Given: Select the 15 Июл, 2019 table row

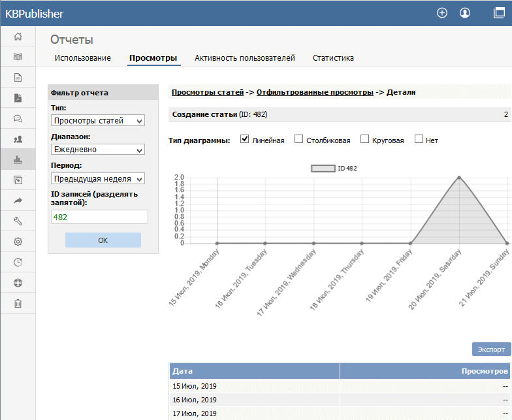Looking at the screenshot, I should (x=340, y=386).
